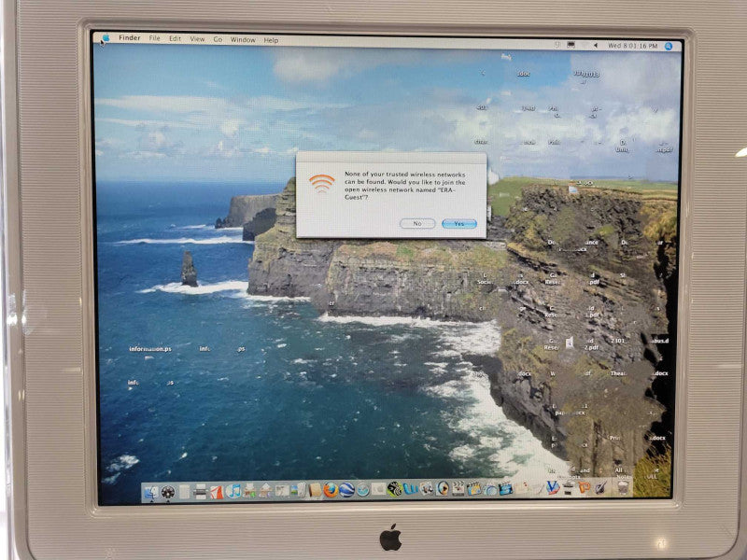
Task: Open the Help menu
Action: coord(271,40)
